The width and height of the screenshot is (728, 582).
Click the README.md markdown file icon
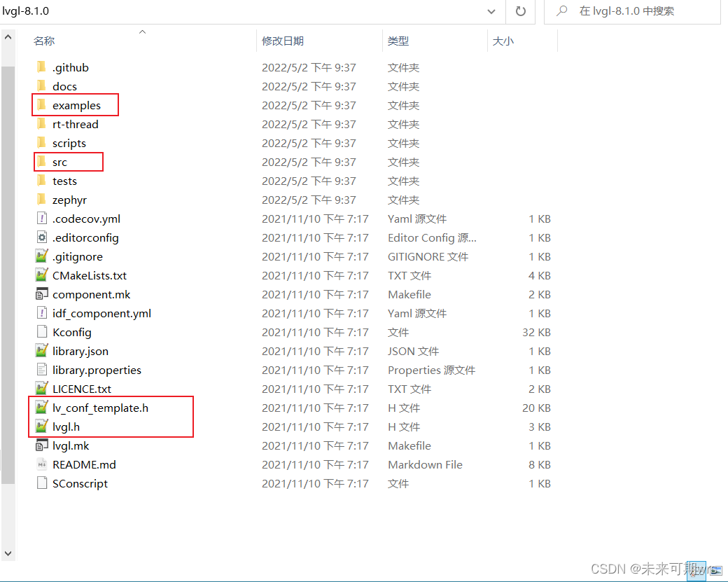coord(42,464)
